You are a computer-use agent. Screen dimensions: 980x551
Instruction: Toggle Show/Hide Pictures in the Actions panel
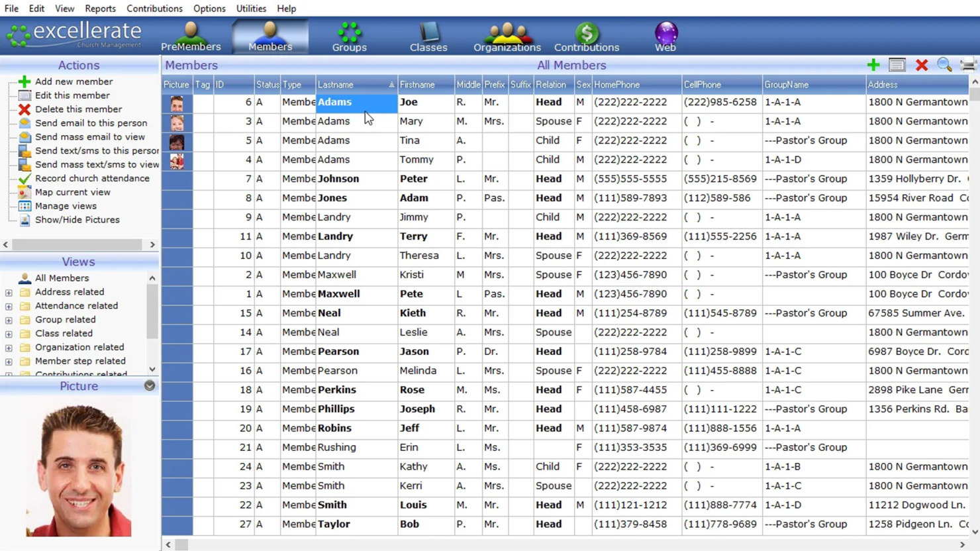point(78,219)
